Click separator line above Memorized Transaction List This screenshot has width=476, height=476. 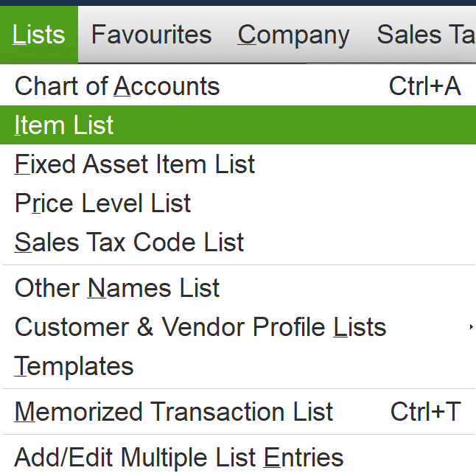coord(239,389)
